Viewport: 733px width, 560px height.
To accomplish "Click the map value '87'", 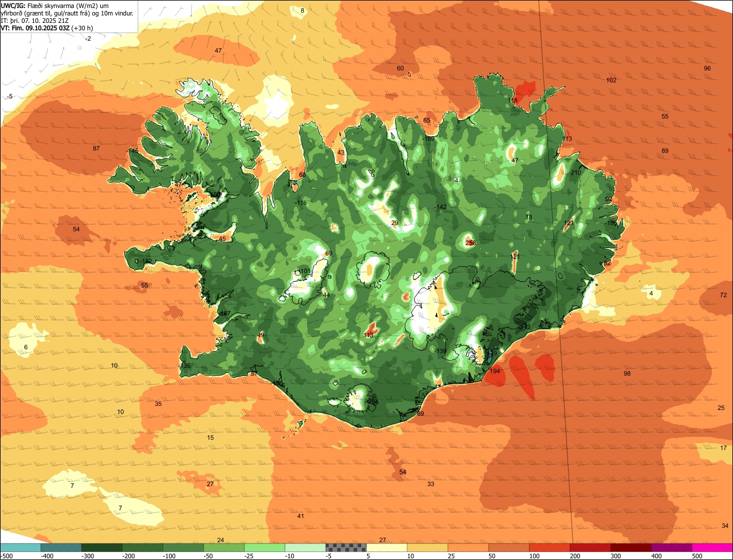I will click(96, 148).
